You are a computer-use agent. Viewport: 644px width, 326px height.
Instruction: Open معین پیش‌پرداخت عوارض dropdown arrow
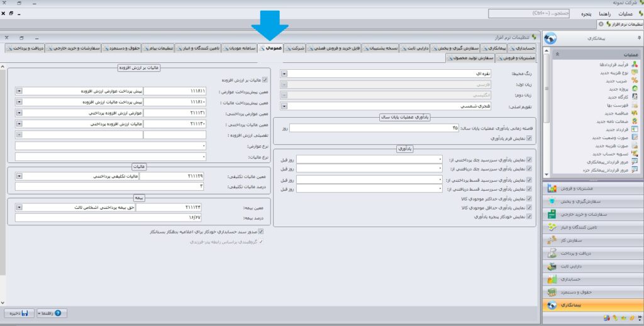(x=19, y=91)
